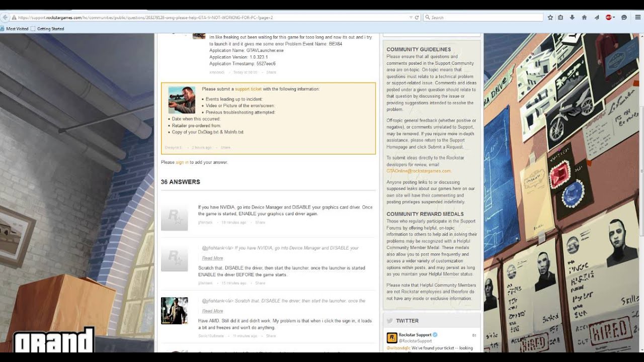Screen dimensions: 644x362
Task: Open the downloads arrow icon
Action: click(x=572, y=17)
